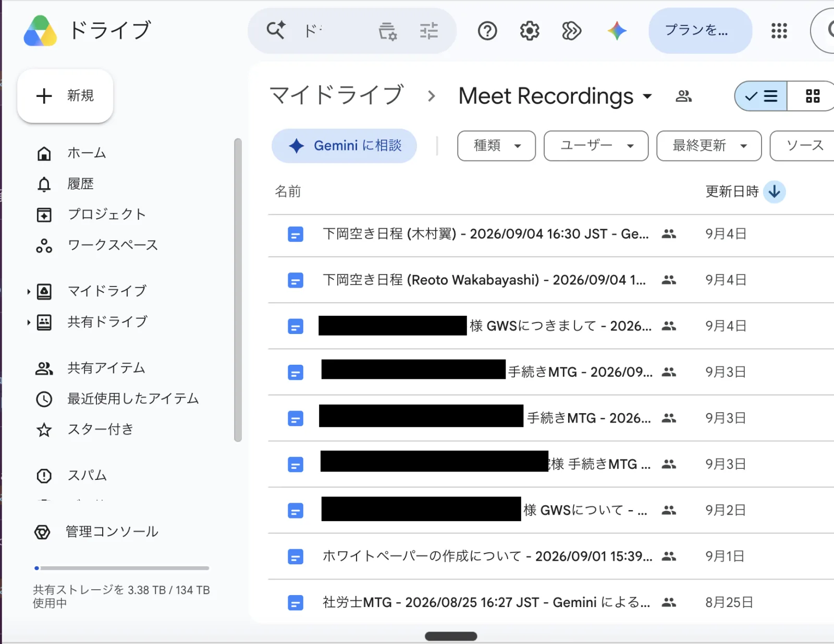This screenshot has width=834, height=644.
Task: Click the 更新日時 column header
Action: pyautogui.click(x=732, y=192)
